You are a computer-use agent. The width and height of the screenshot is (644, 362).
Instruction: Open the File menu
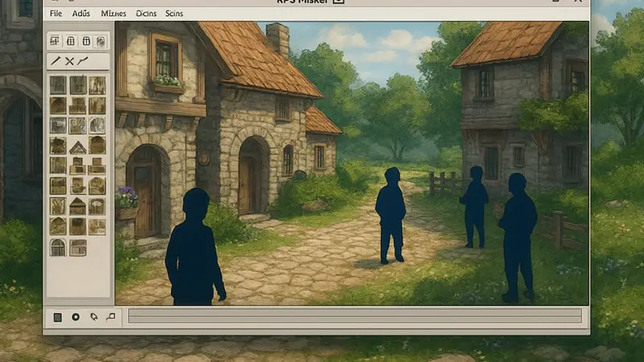click(x=56, y=14)
